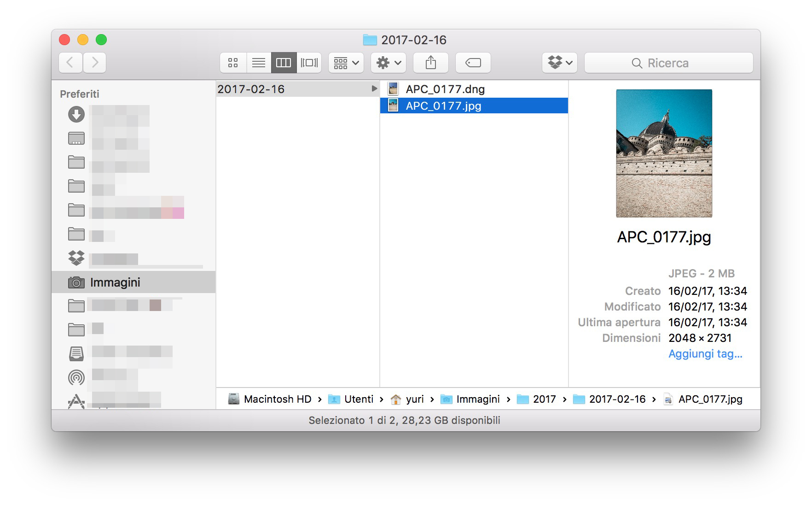Click the folder proxy icon in title bar
This screenshot has width=812, height=505.
(370, 40)
